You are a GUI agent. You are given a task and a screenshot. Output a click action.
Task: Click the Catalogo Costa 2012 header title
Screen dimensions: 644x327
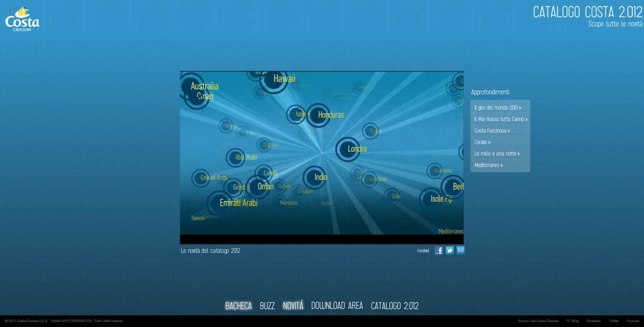coord(588,12)
